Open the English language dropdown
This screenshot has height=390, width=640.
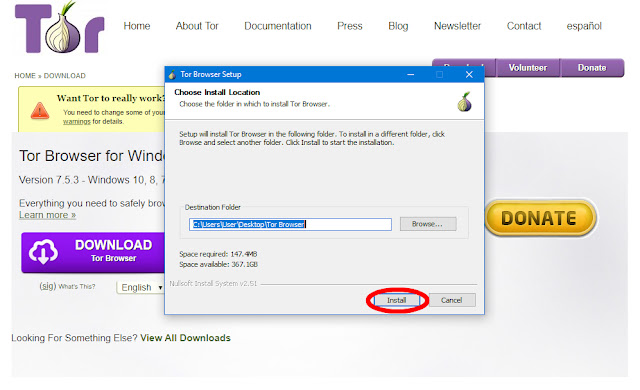click(x=140, y=287)
